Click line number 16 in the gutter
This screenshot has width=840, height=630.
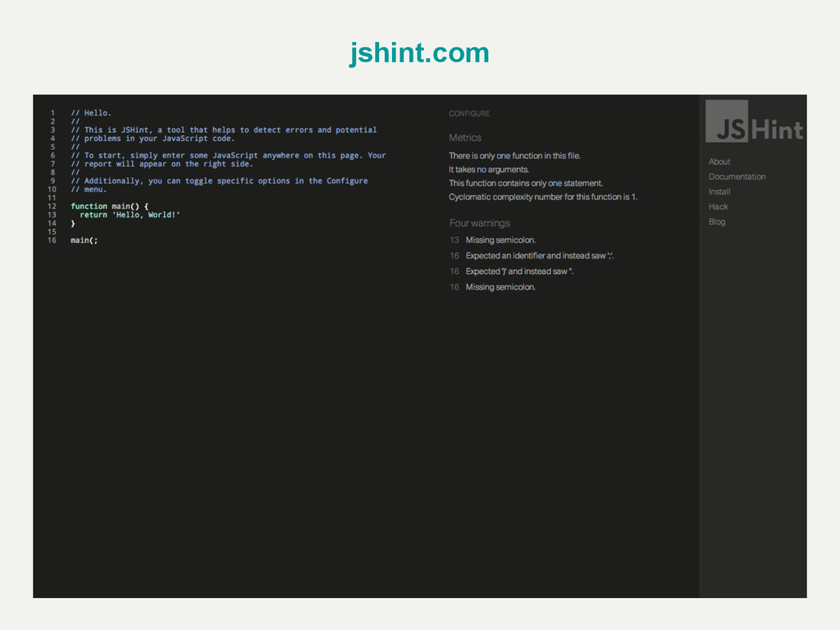52,240
